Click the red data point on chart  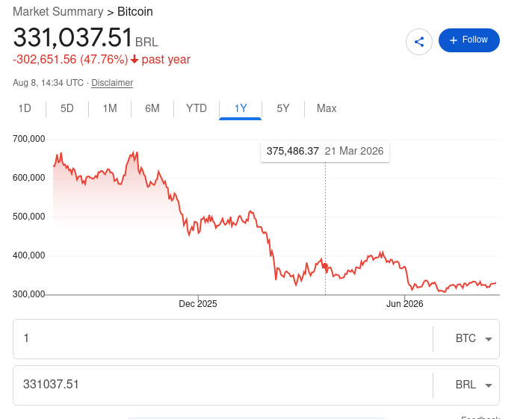coord(325,266)
